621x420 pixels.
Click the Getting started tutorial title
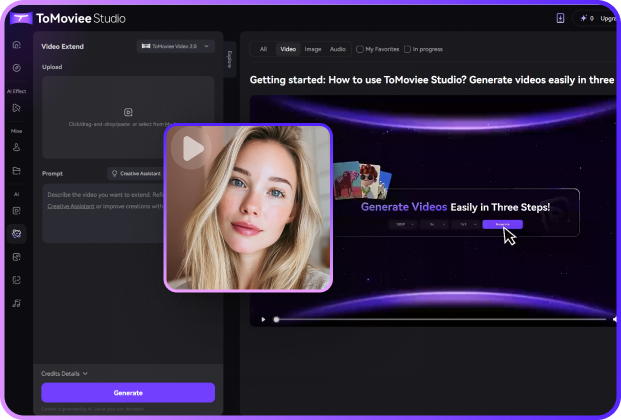(x=432, y=80)
